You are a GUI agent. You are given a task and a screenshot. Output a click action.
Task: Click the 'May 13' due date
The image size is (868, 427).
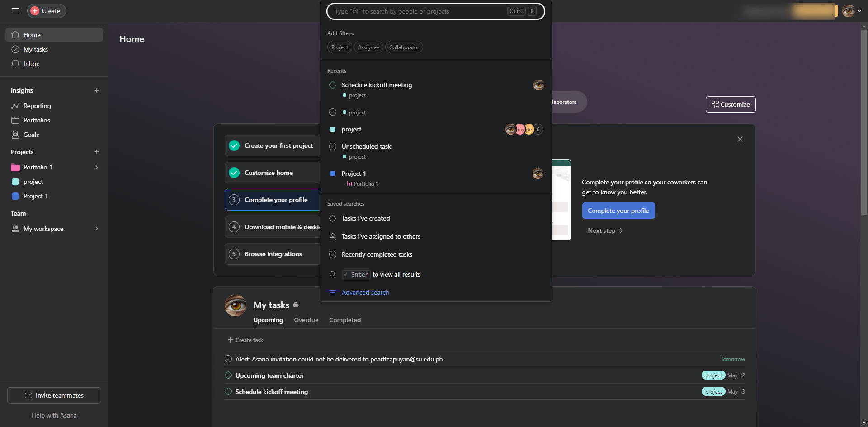point(736,392)
